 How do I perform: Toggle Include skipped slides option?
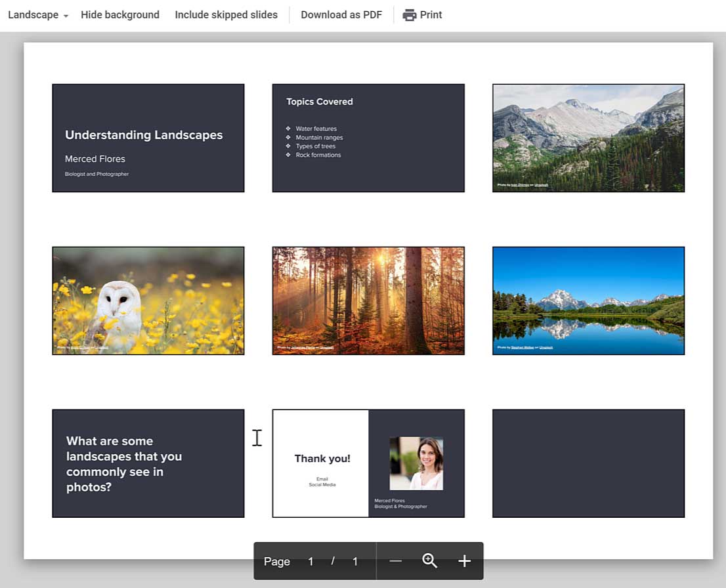coord(226,15)
